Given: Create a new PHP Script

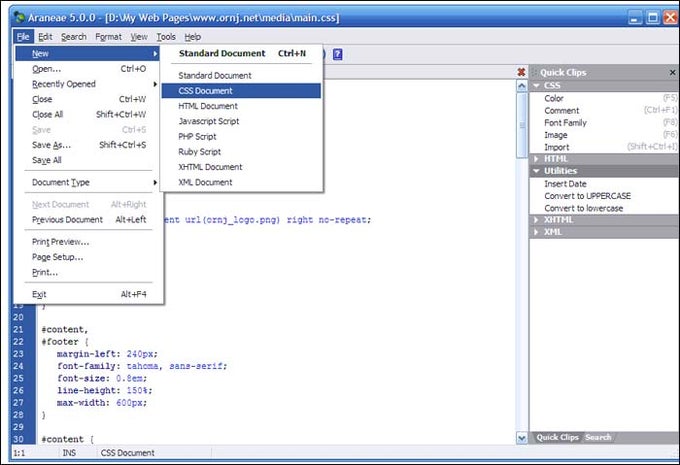Looking at the screenshot, I should pos(242,137).
